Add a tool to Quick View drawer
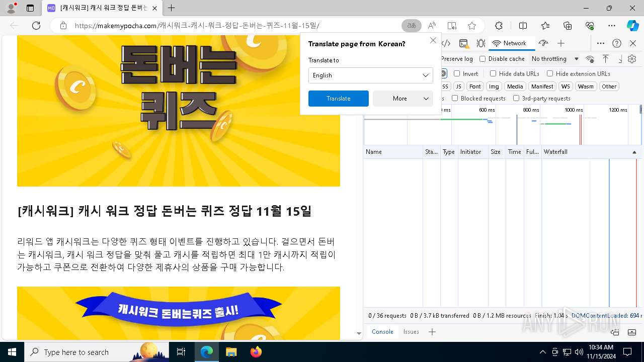Image resolution: width=644 pixels, height=362 pixels. point(432,332)
